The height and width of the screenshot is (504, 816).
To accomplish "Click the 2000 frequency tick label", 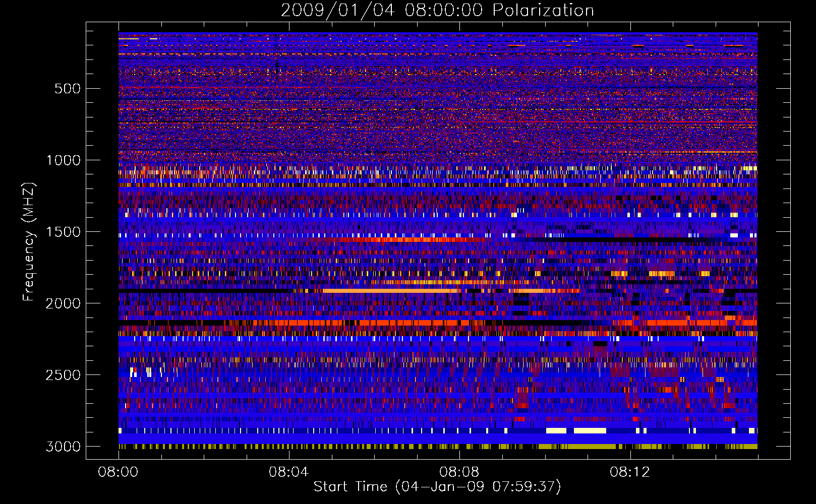I will (x=64, y=303).
